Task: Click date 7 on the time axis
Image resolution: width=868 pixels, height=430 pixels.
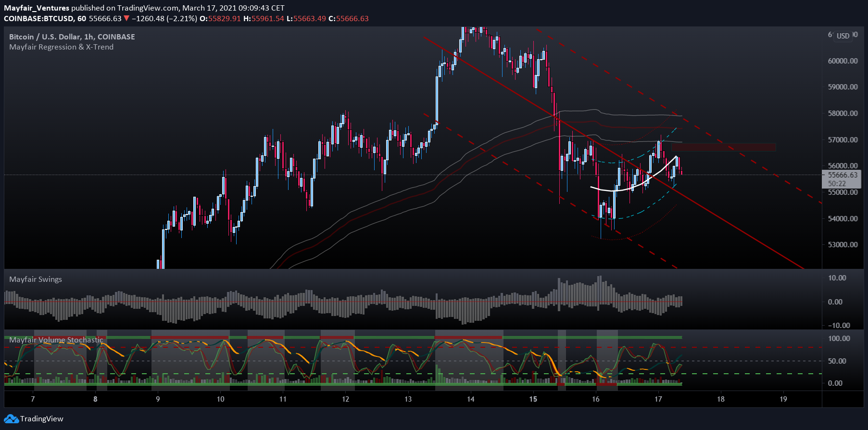Action: 33,399
